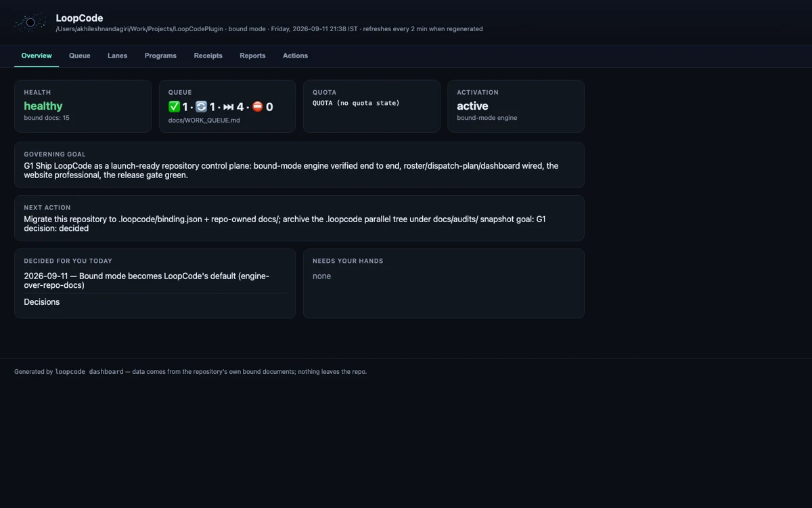Switch to the Overview tab

[x=37, y=56]
